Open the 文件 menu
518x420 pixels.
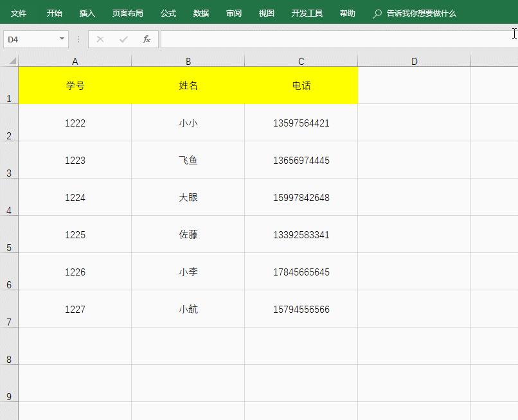[19, 12]
